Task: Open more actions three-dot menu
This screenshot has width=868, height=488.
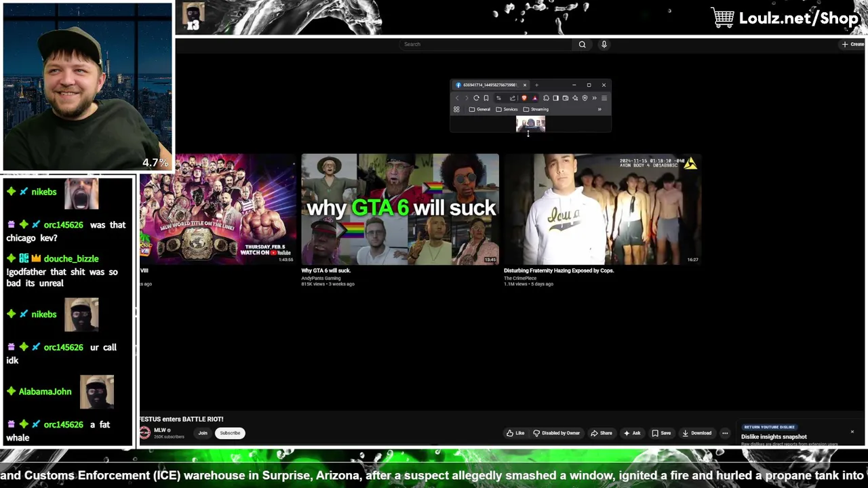Action: coord(725,433)
